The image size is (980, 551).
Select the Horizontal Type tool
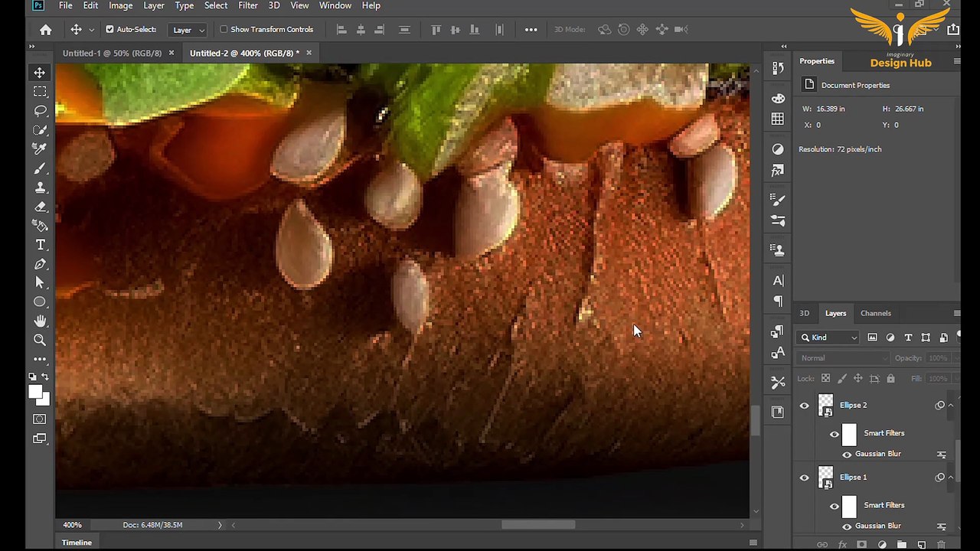pyautogui.click(x=40, y=245)
